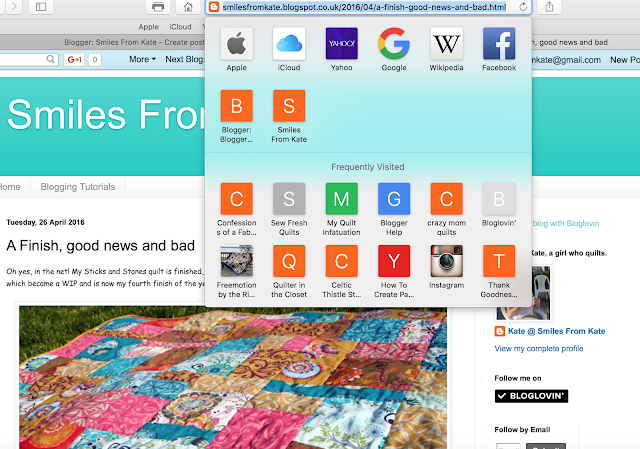Image resolution: width=640 pixels, height=449 pixels.
Task: Open the iCloud favorite icon
Action: pos(289,44)
